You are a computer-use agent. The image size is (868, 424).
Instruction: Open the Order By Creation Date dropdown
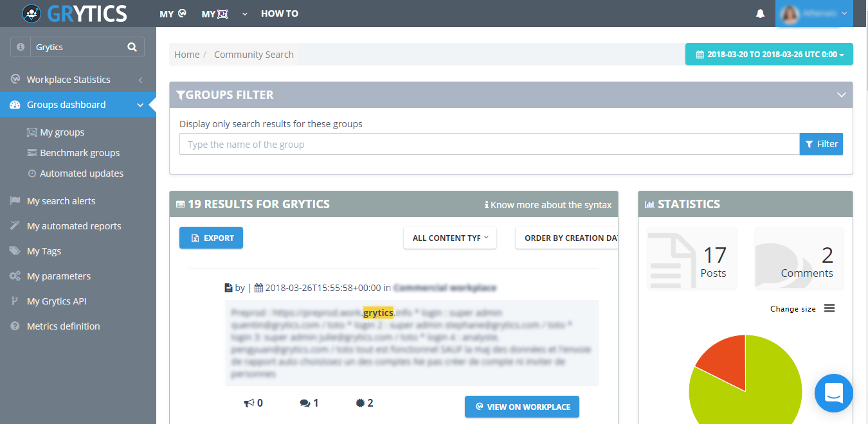(x=567, y=238)
